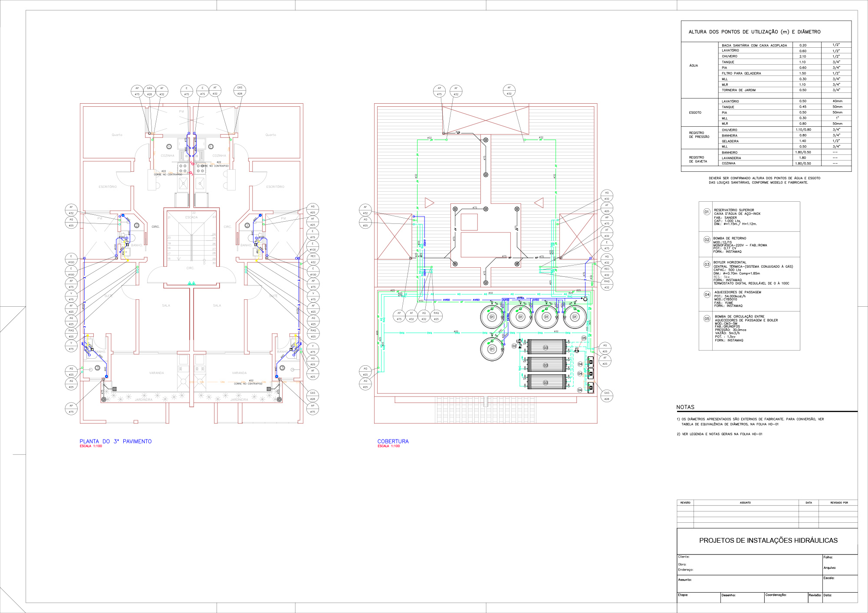Select the return pump callout bubble 02

tap(514, 346)
